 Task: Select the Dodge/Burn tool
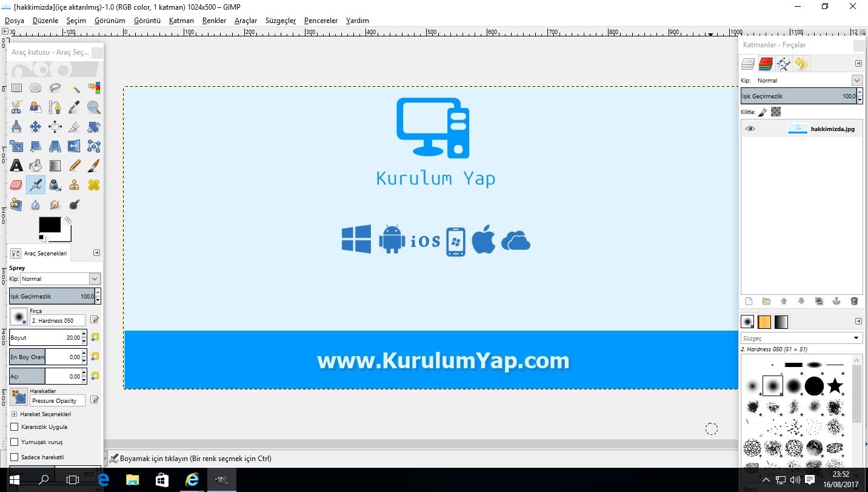(x=75, y=204)
